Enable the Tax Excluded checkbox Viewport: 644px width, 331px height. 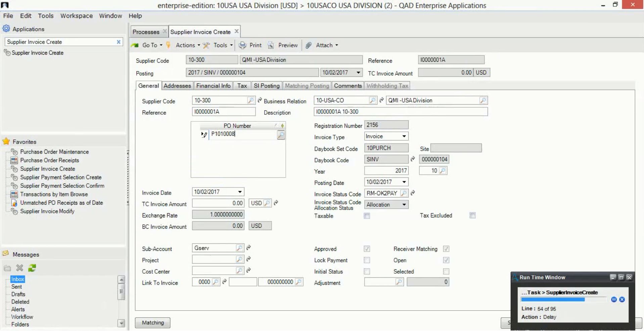472,216
